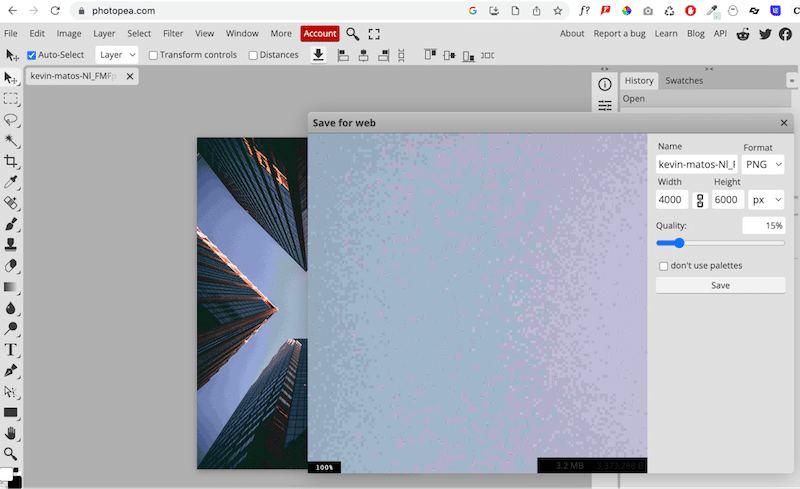Screen dimensions: 800x489
Task: Open the Select menu
Action: click(x=139, y=33)
